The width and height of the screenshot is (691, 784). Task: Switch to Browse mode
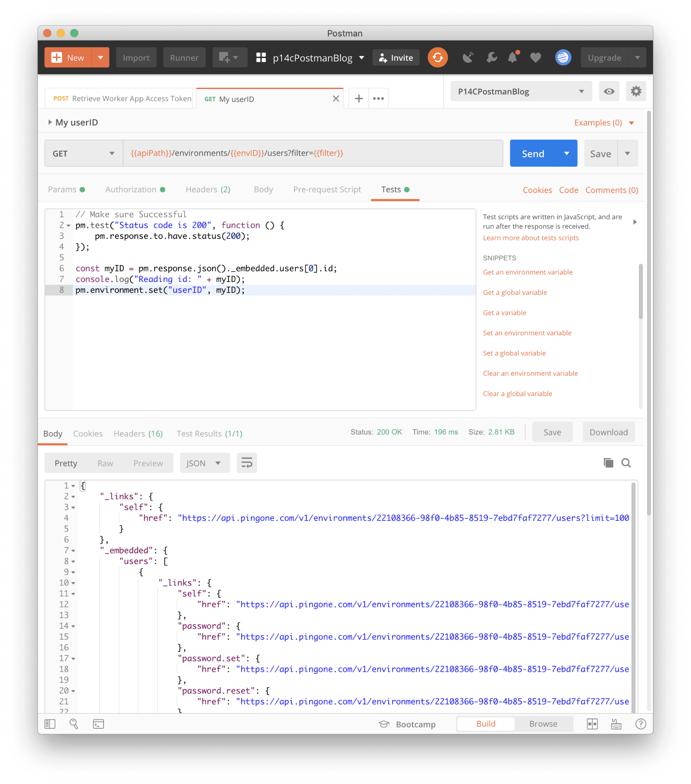pyautogui.click(x=543, y=724)
